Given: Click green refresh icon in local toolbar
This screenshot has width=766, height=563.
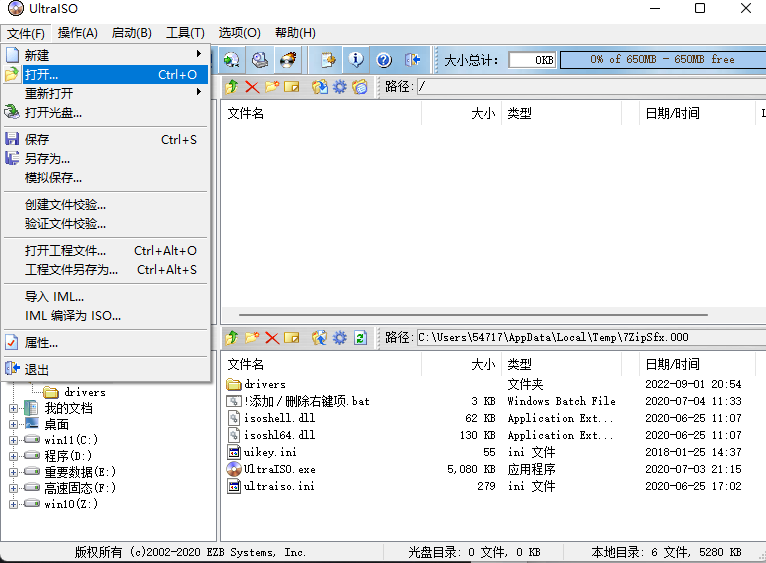Looking at the screenshot, I should click(x=361, y=338).
